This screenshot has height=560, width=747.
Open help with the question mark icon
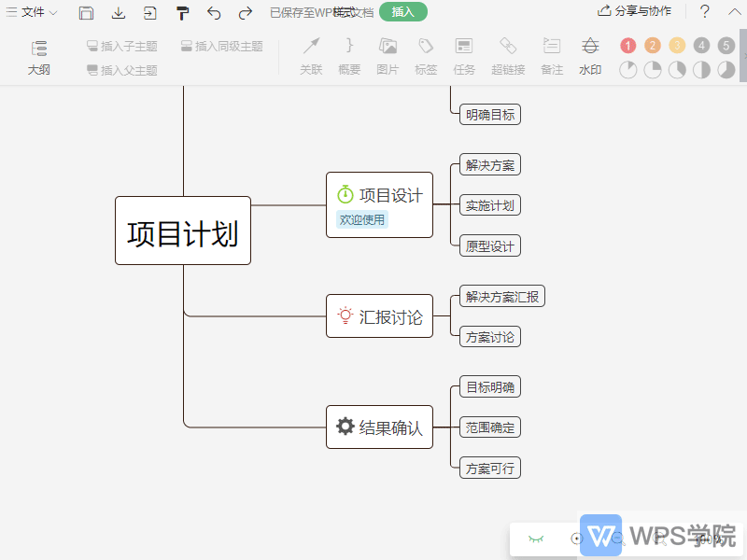(x=705, y=11)
